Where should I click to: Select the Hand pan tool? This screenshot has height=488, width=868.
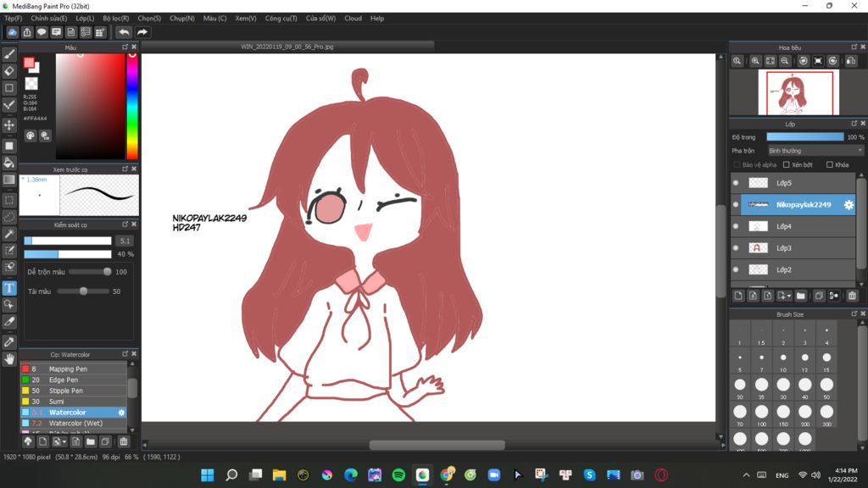tap(9, 359)
